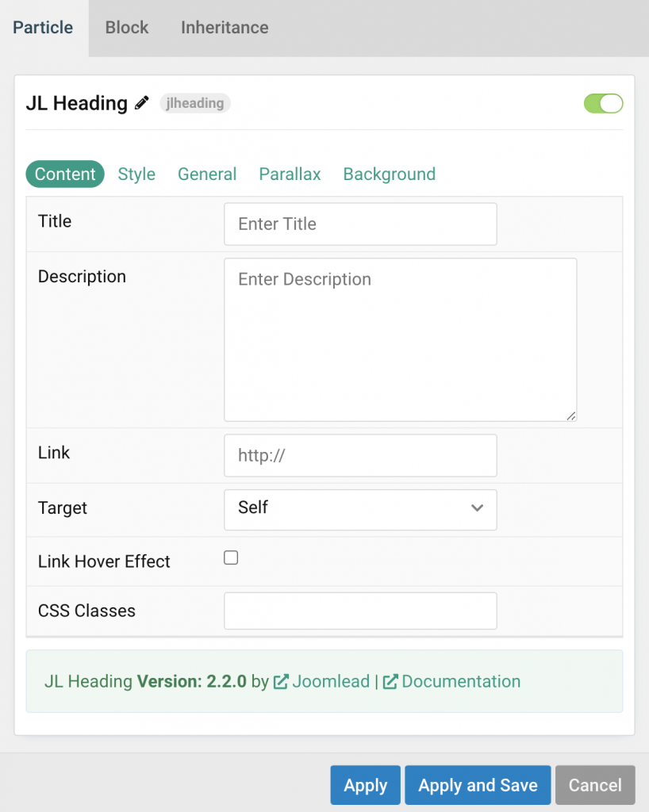Click the jlheading identifier badge
This screenshot has width=649, height=812.
tap(194, 103)
